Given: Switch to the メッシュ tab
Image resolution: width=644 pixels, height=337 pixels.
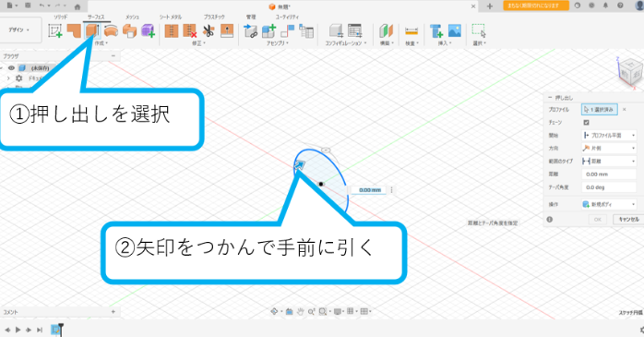Looking at the screenshot, I should coord(132,17).
